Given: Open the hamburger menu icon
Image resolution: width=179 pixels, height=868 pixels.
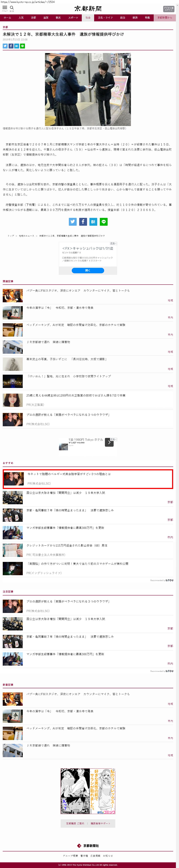Looking at the screenshot, I should coord(5,8).
